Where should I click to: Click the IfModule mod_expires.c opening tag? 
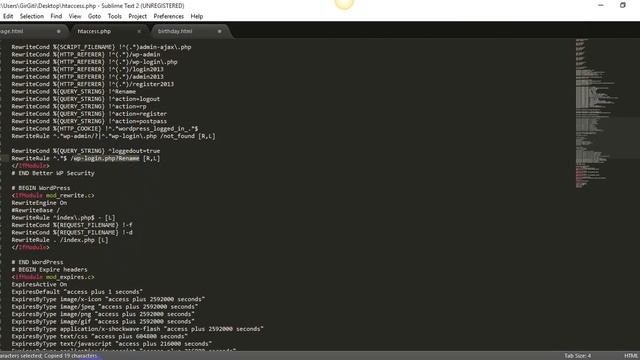[x=53, y=277]
